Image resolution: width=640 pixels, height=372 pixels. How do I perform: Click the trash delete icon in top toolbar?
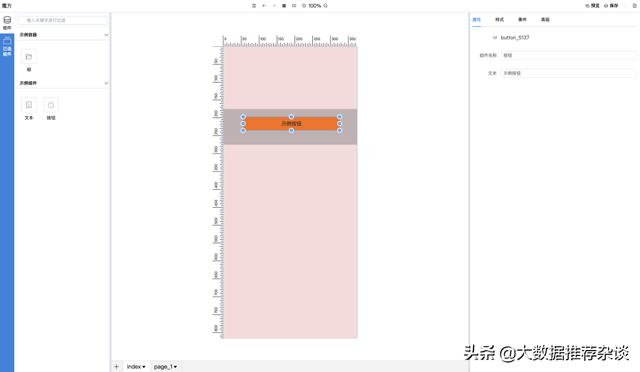[254, 6]
